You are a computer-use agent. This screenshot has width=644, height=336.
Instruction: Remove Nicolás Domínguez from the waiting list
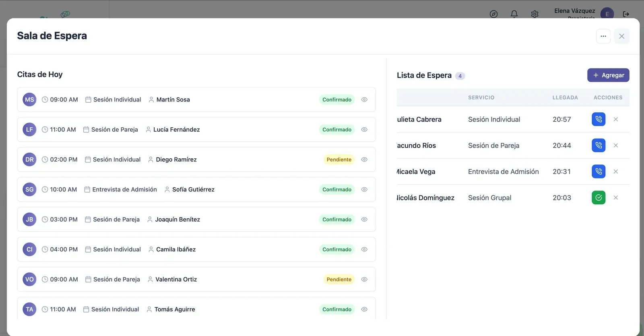[616, 198]
